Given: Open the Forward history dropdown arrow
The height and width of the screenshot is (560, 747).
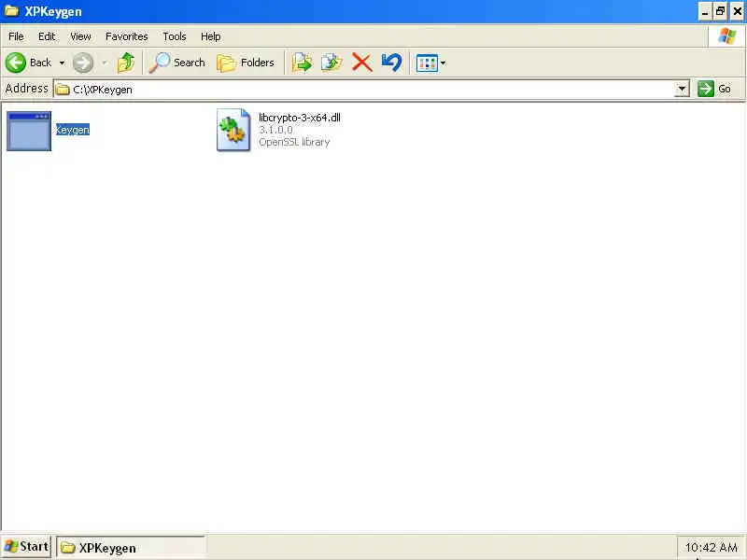Looking at the screenshot, I should (x=105, y=63).
